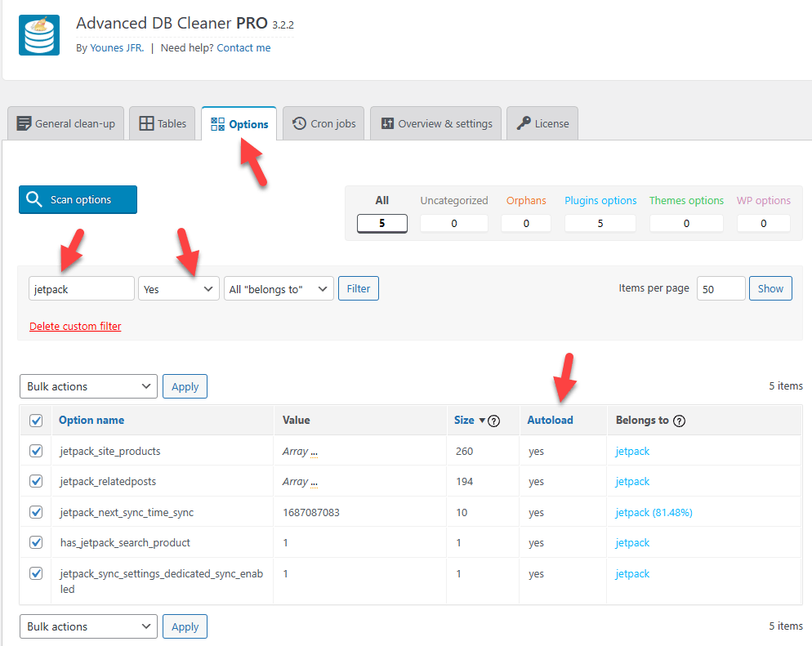The width and height of the screenshot is (812, 646).
Task: Click jetpack link in has_jetpack_search_product row
Action: pos(632,543)
